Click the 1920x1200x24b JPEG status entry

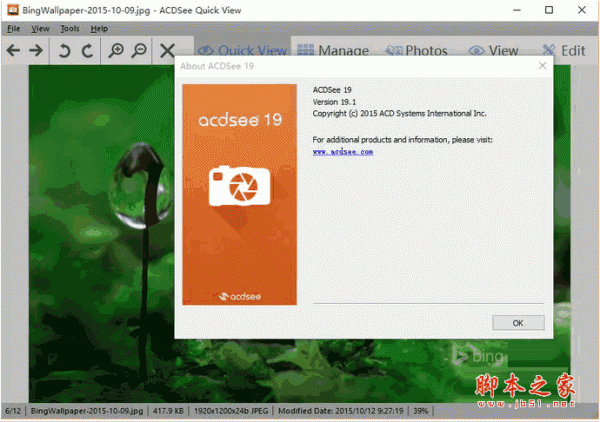(231, 411)
